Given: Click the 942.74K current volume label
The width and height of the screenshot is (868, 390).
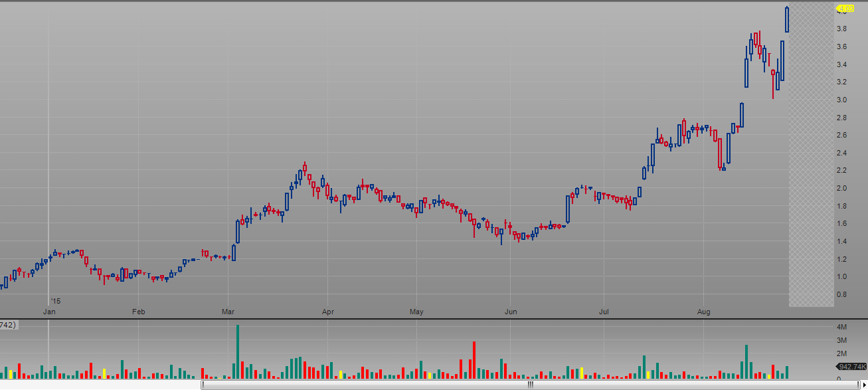Looking at the screenshot, I should 851,367.
